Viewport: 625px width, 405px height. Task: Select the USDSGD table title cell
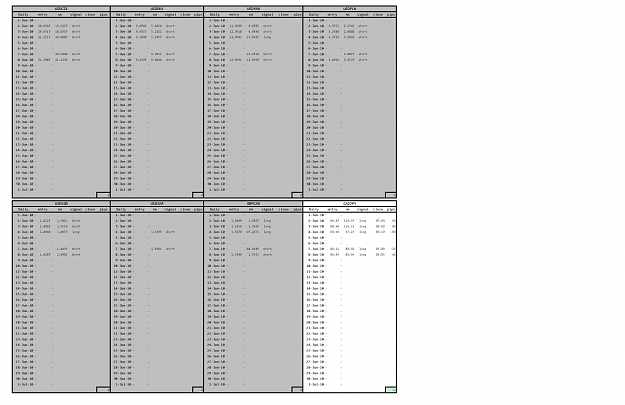[61, 203]
